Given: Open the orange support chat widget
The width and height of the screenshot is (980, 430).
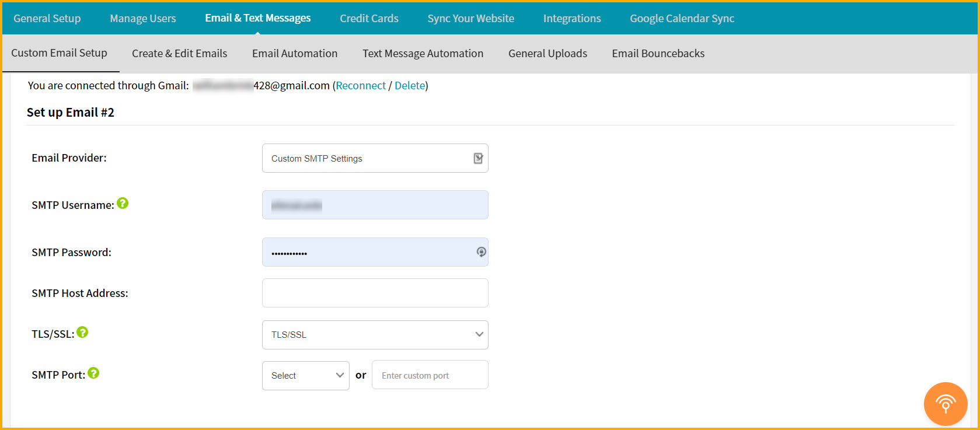Looking at the screenshot, I should coord(946,404).
